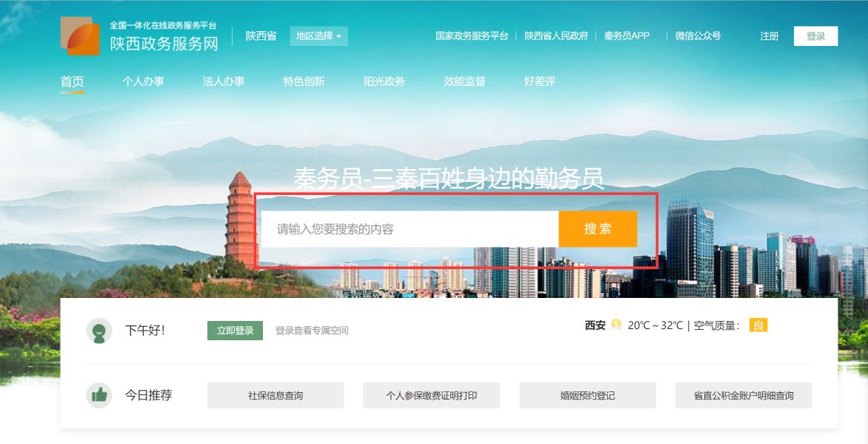Screen dimensions: 868x444
Task: Select the 社保信息查询 recommended service
Action: click(x=276, y=396)
